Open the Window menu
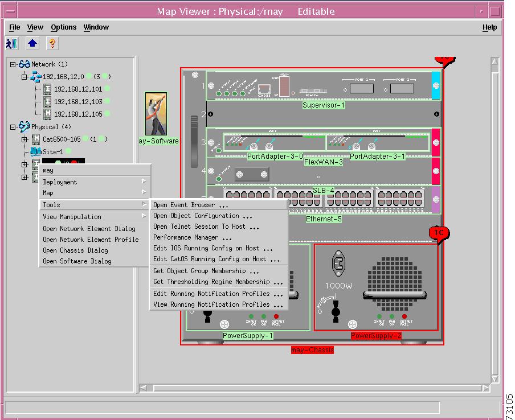The image size is (515, 420). 96,27
